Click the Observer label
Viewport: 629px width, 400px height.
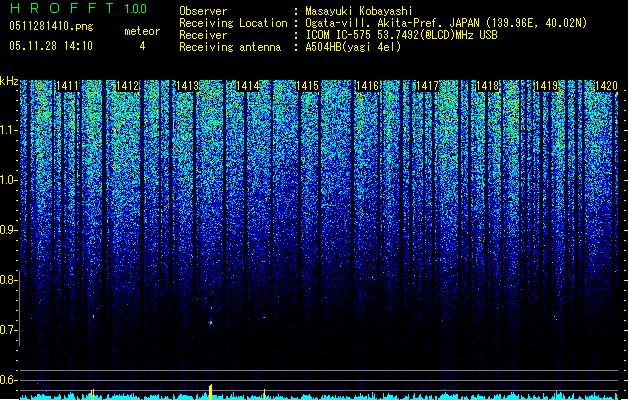pyautogui.click(x=203, y=11)
